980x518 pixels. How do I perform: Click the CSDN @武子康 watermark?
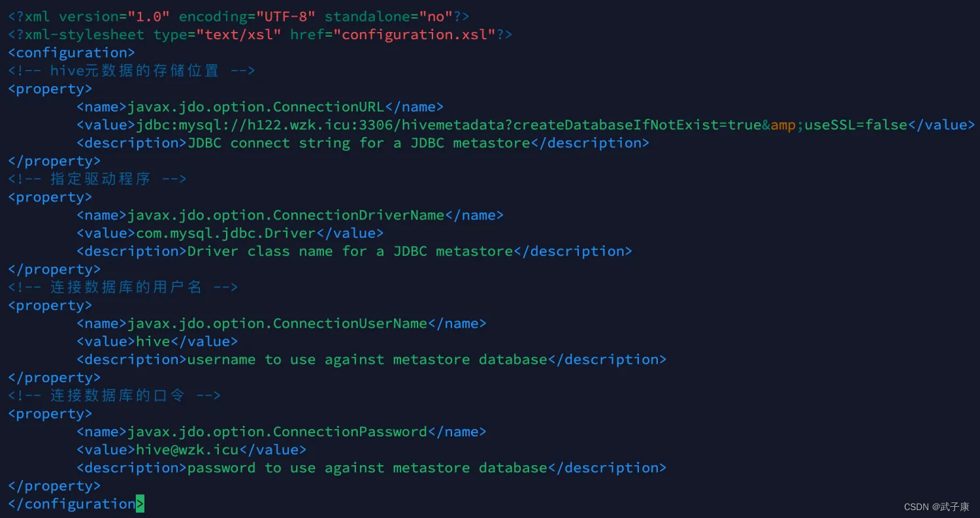(936, 507)
